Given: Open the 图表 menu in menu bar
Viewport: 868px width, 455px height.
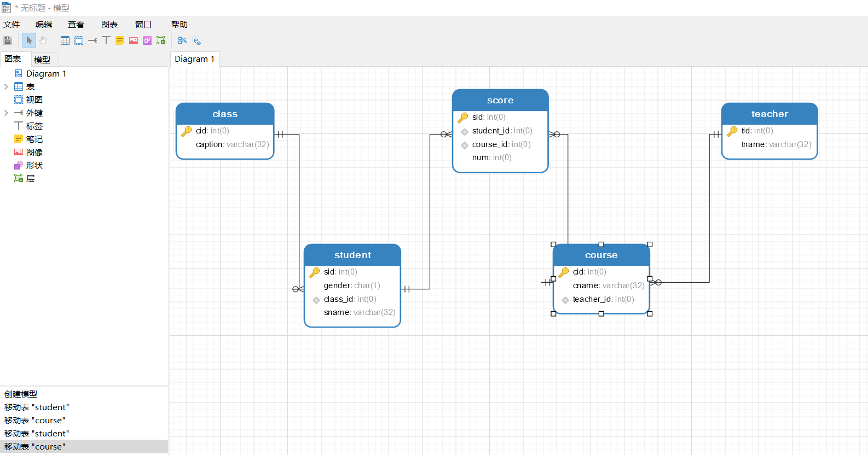Looking at the screenshot, I should (x=109, y=25).
